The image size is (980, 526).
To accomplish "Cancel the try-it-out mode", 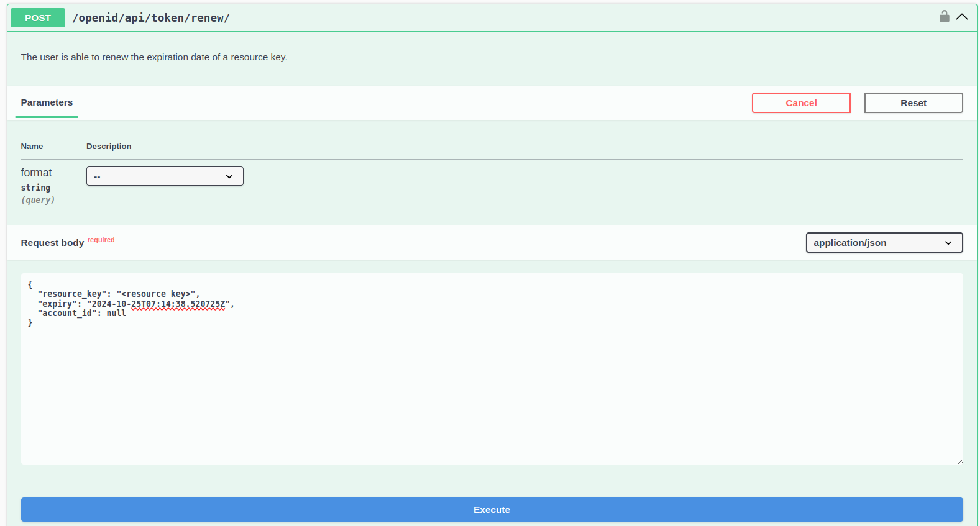I will pos(801,103).
